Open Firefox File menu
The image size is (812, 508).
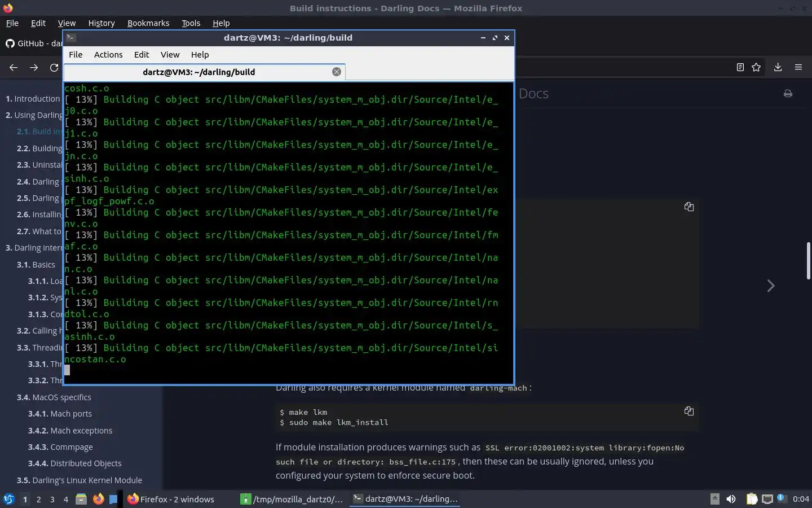click(12, 23)
